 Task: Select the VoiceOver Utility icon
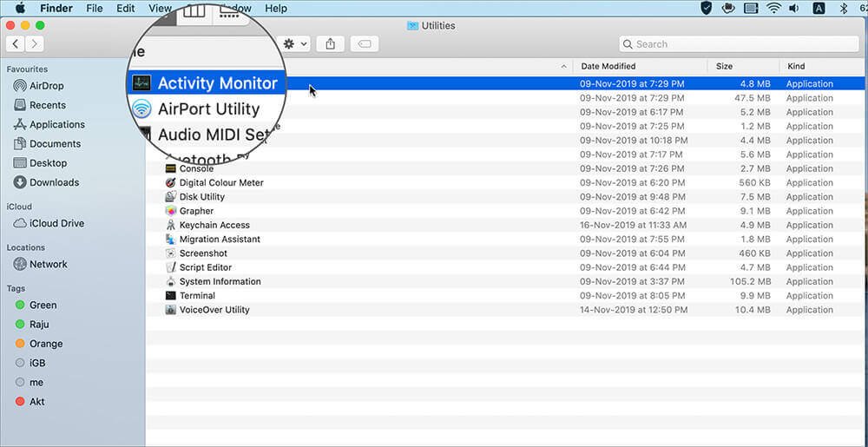[170, 310]
